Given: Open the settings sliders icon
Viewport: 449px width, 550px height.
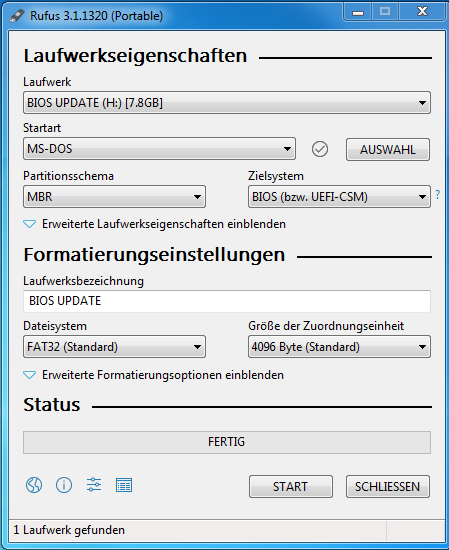Looking at the screenshot, I should pos(94,485).
